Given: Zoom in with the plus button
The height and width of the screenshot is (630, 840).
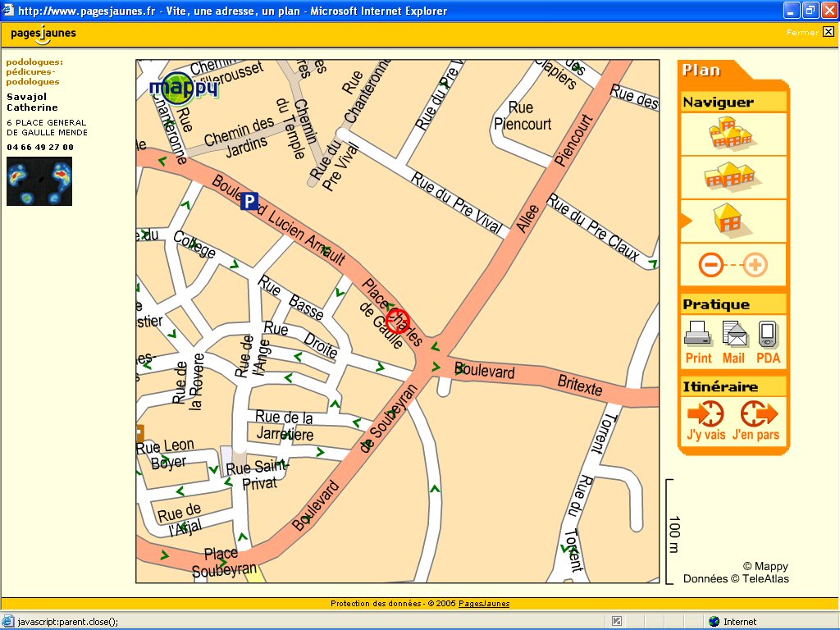Looking at the screenshot, I should pos(756,265).
